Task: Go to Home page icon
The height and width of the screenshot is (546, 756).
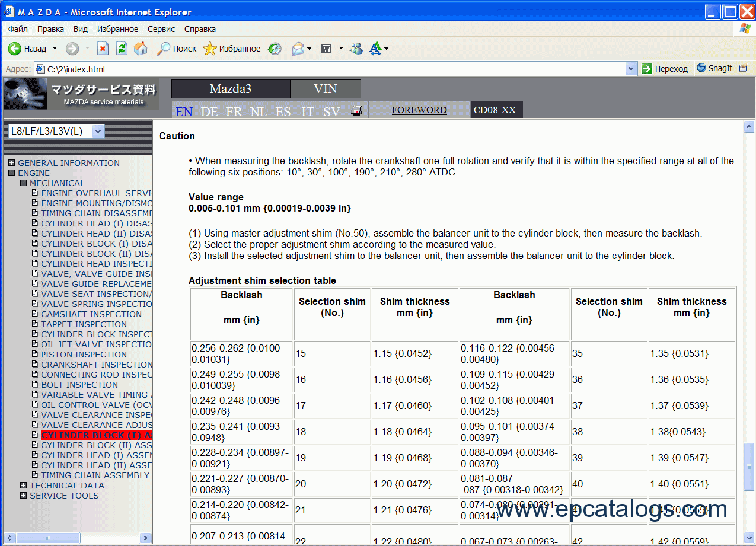Action: (x=141, y=49)
